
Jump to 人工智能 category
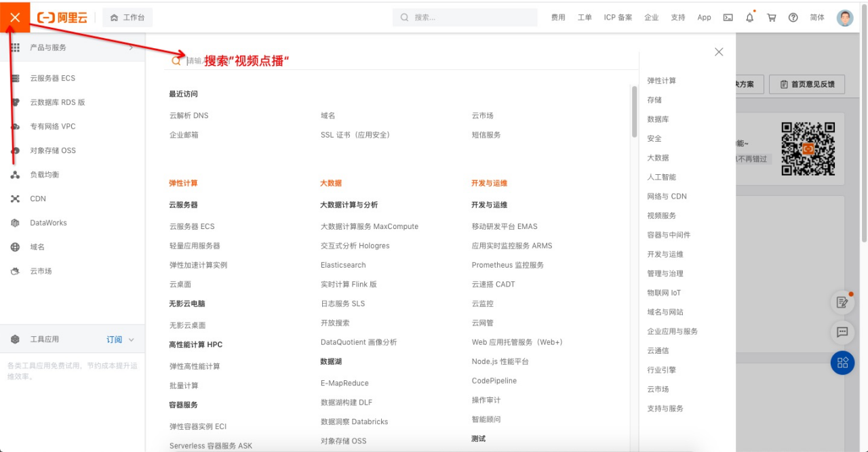(x=661, y=177)
